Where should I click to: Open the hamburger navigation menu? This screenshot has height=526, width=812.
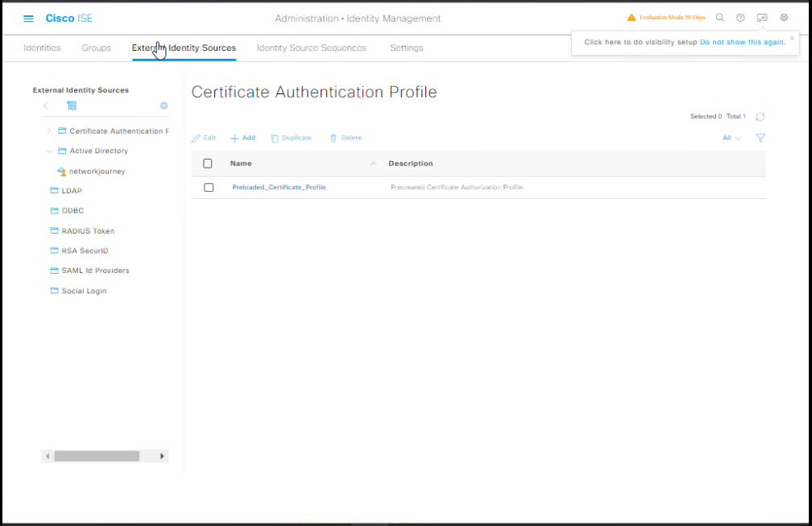click(28, 19)
